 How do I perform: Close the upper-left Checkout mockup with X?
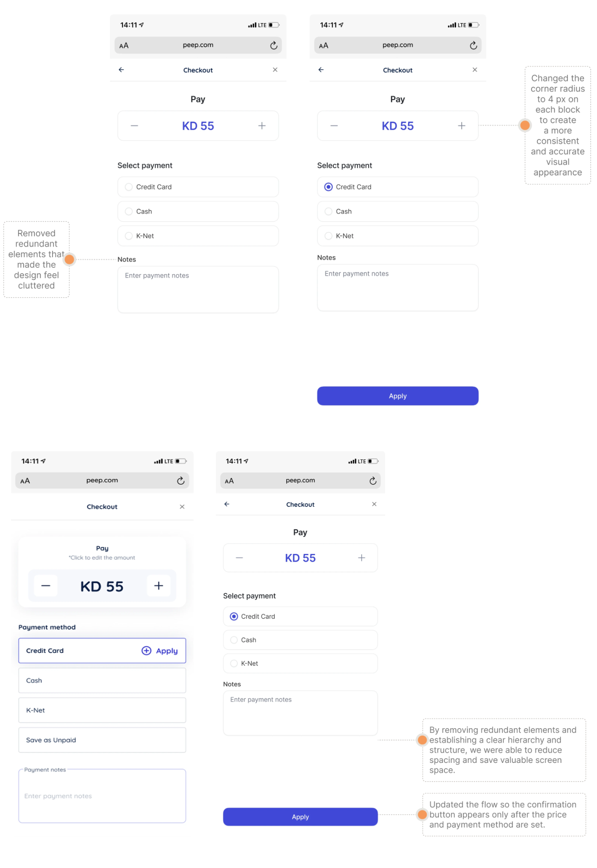[x=275, y=70]
